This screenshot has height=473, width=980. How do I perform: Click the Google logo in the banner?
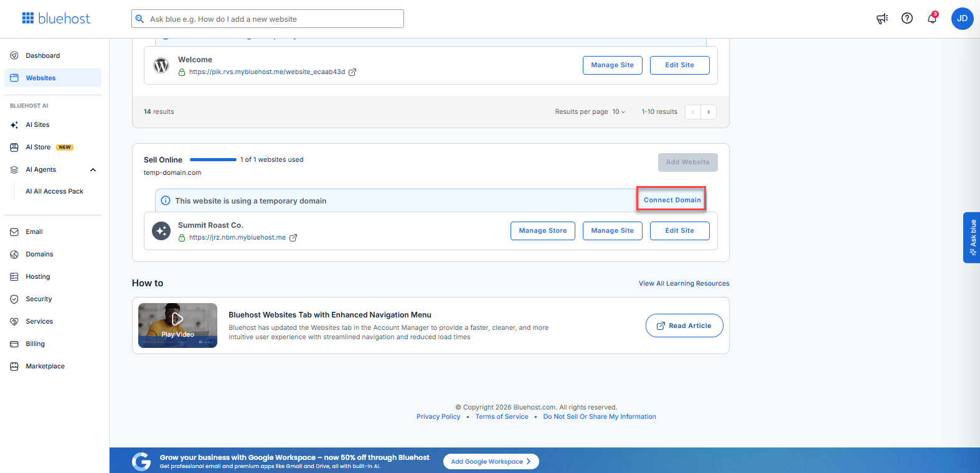click(141, 461)
